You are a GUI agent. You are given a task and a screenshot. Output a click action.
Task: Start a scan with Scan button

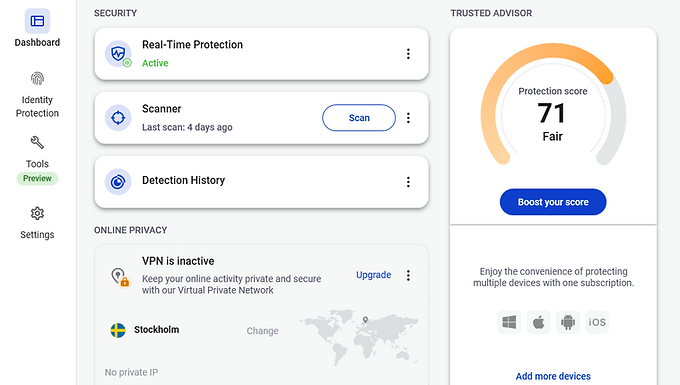click(x=359, y=117)
